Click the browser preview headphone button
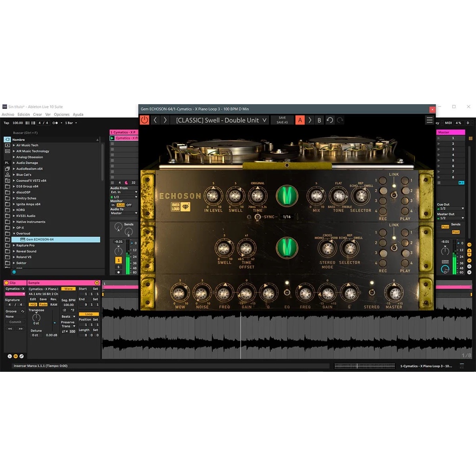This screenshot has height=476, width=476. (14, 272)
